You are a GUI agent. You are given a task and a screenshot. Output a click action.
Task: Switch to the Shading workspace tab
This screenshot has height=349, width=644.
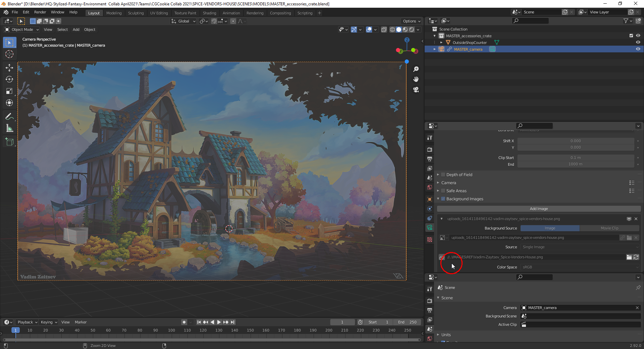coord(209,13)
